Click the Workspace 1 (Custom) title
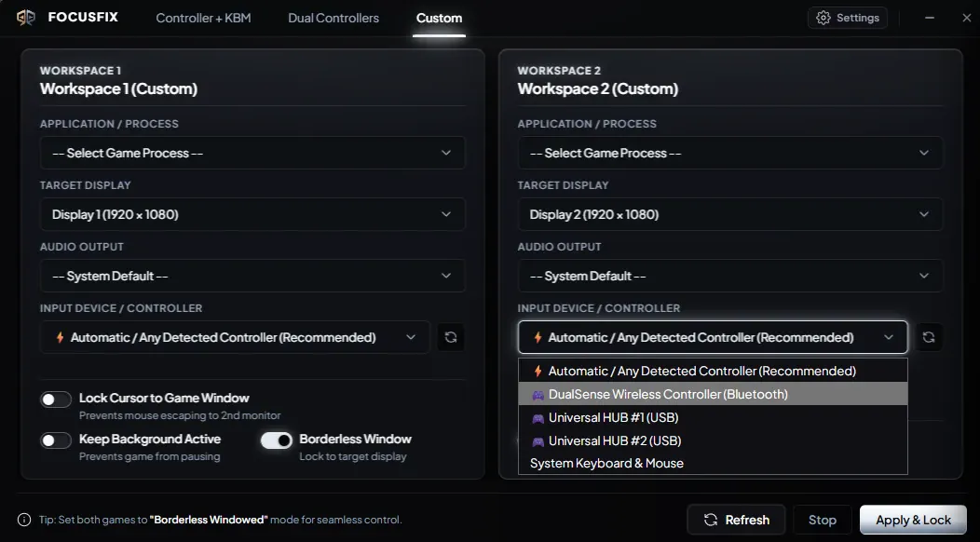 [118, 88]
